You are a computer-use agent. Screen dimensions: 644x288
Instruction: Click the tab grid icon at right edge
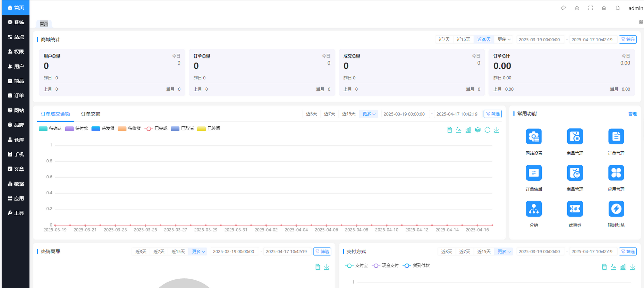pyautogui.click(x=641, y=22)
